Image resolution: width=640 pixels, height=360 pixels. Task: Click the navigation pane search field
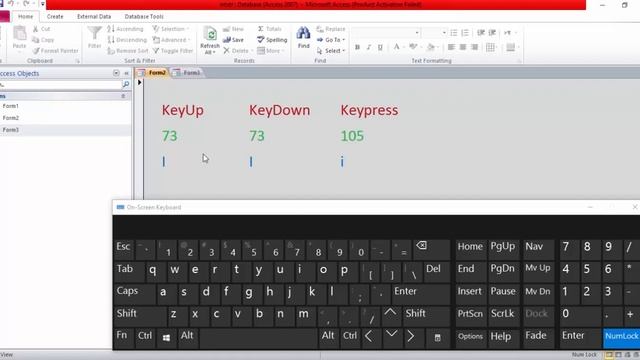[60, 84]
